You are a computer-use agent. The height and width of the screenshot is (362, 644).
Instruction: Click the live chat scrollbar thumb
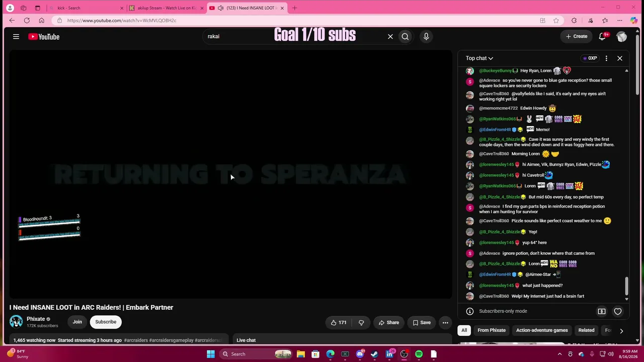pyautogui.click(x=626, y=286)
